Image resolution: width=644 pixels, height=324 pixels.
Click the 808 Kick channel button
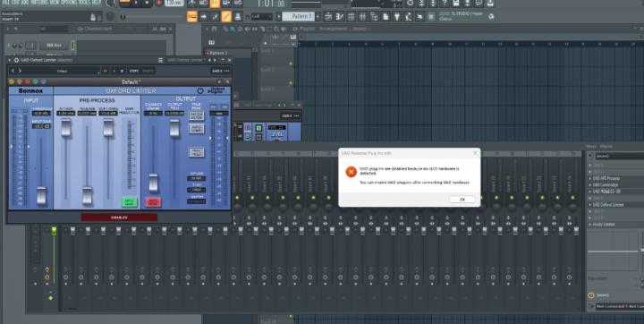[x=55, y=46]
